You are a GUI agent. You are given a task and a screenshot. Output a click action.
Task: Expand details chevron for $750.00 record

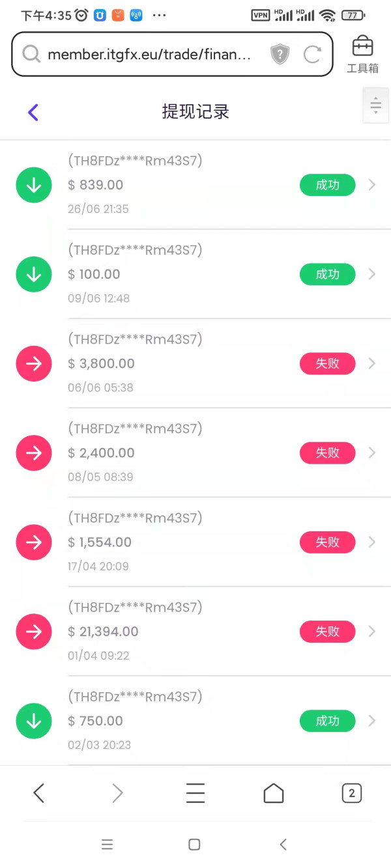(372, 720)
